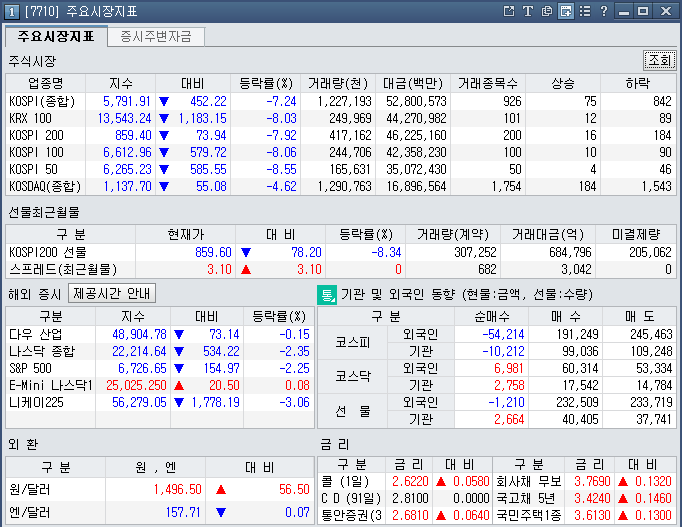Open the list menu icon in title bar

pyautogui.click(x=584, y=11)
